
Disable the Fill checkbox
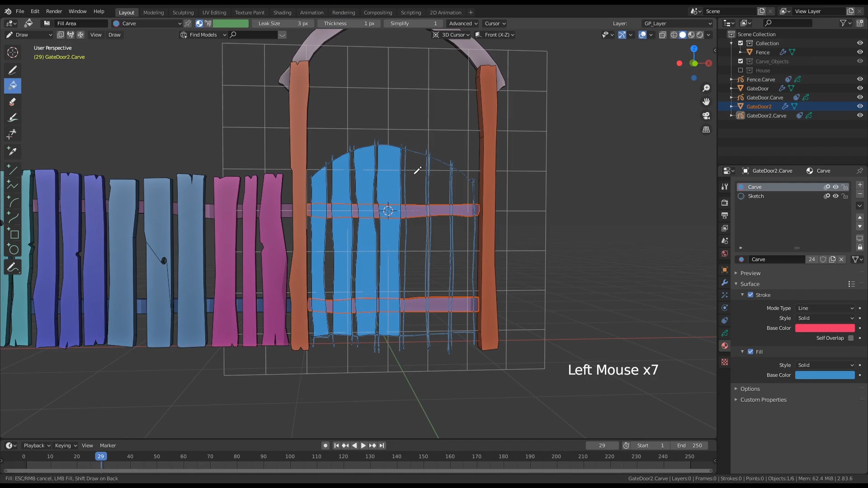[x=750, y=352]
